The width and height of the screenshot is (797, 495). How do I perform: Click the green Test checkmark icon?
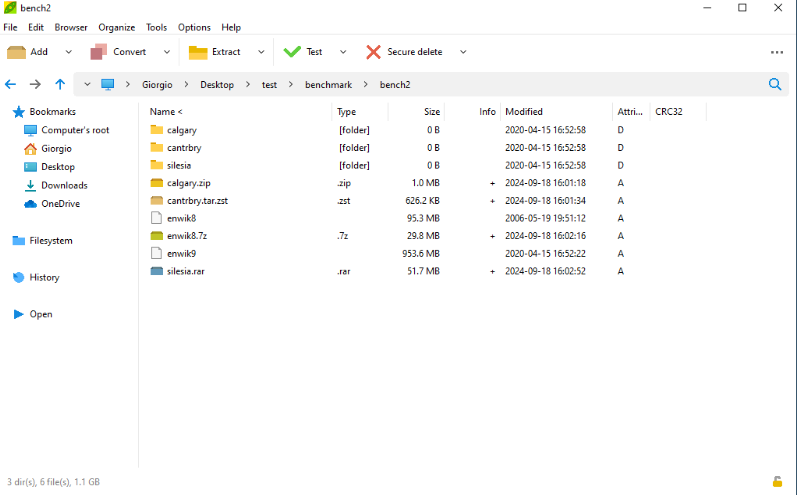coord(292,52)
